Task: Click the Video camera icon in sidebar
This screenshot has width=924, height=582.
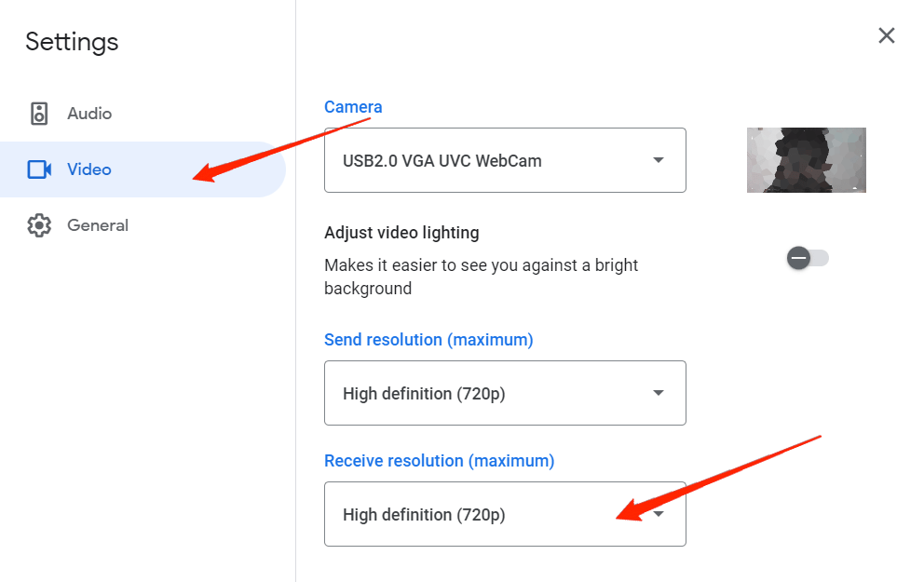Action: coord(39,169)
